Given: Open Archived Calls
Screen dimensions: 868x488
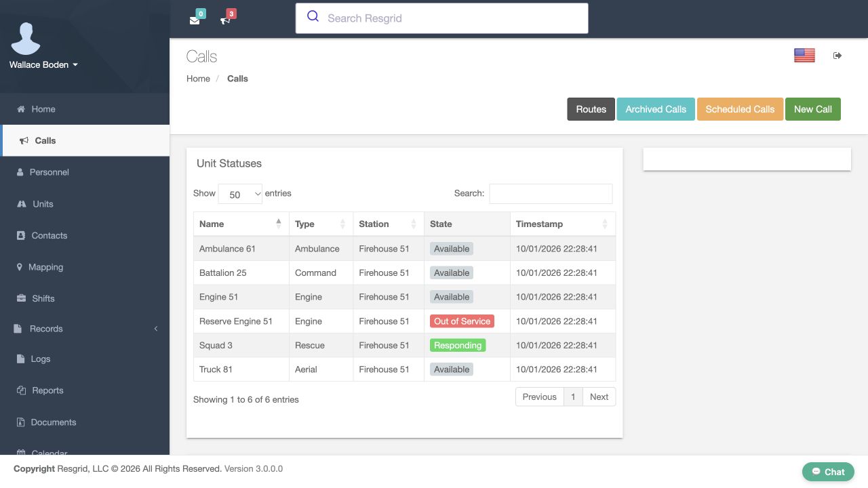Looking at the screenshot, I should click(x=656, y=109).
